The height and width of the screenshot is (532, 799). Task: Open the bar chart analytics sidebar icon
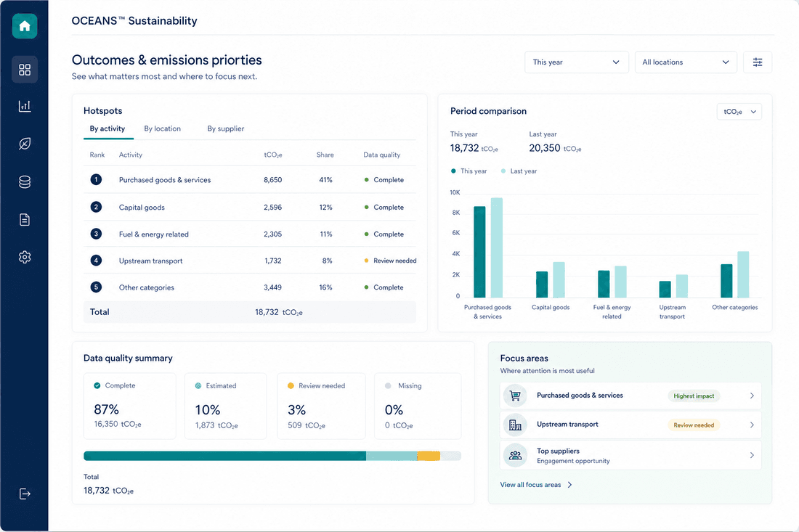[25, 106]
